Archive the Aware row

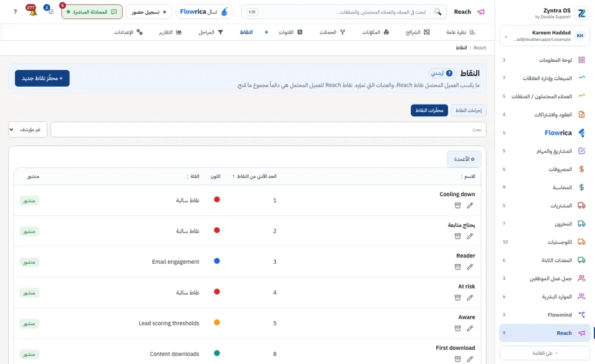click(x=457, y=328)
